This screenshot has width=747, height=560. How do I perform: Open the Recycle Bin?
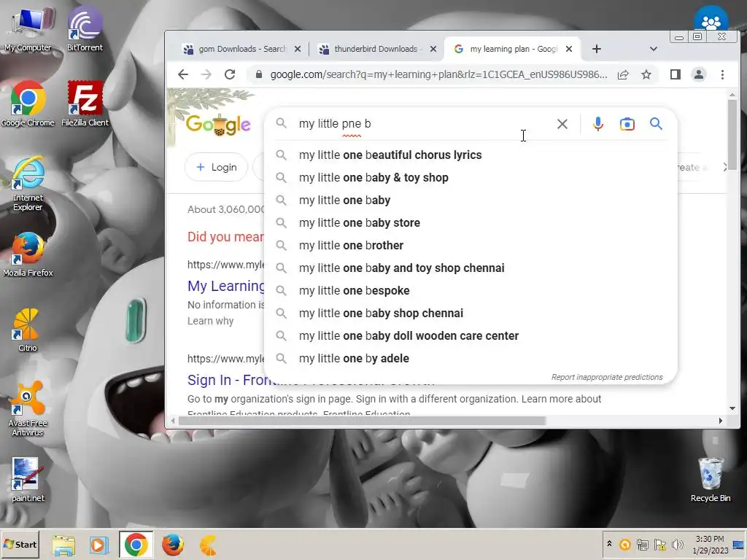coord(711,480)
